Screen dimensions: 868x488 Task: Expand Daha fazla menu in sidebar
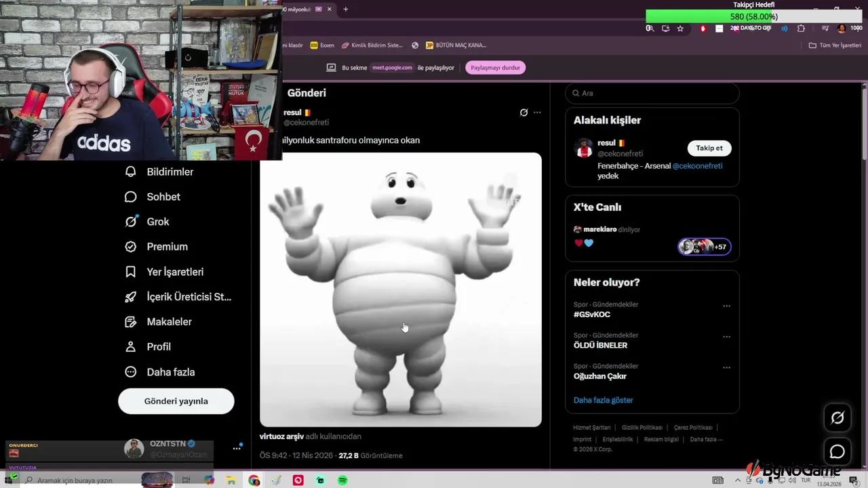point(160,372)
